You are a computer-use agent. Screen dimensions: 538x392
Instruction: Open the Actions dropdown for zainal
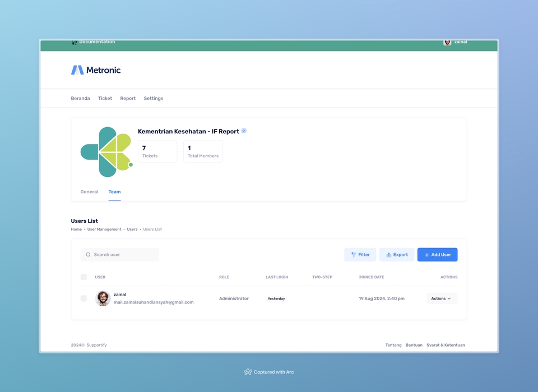click(x=441, y=298)
